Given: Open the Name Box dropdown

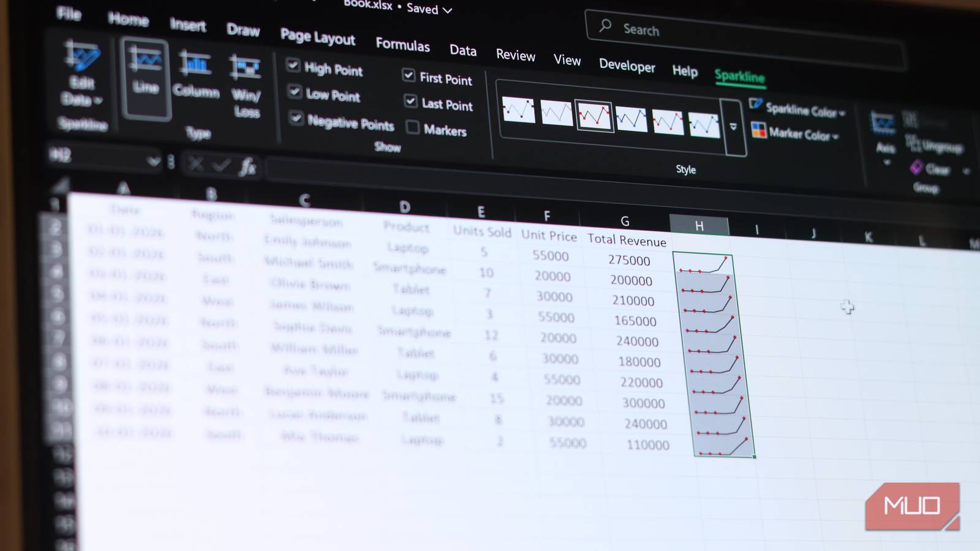Looking at the screenshot, I should click(155, 160).
